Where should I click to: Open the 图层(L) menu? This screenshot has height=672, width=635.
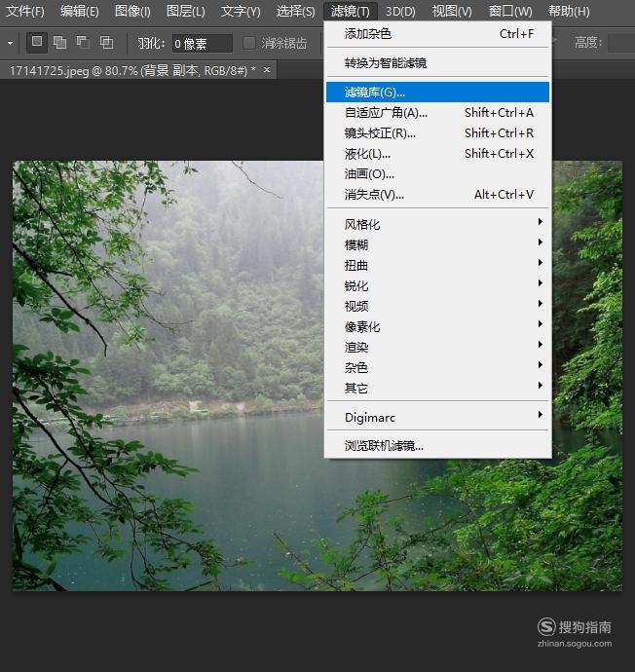(x=185, y=11)
